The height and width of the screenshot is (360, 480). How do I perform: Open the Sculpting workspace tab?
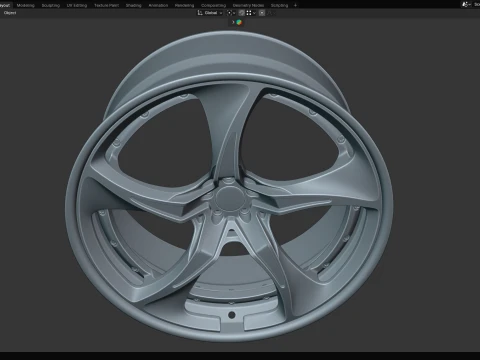pos(51,5)
